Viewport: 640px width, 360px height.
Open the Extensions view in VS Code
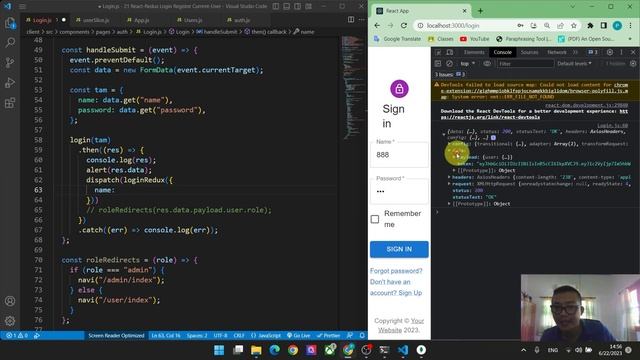click(10, 102)
